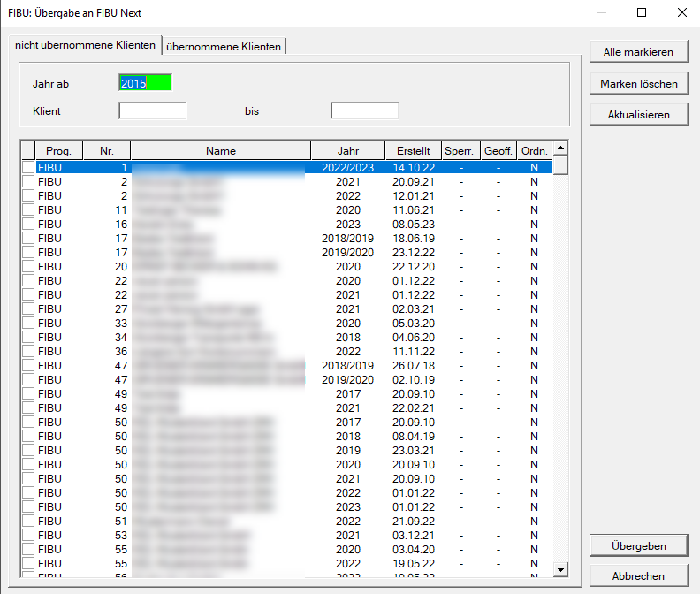Click the Nr. column header
The image size is (700, 594).
[x=107, y=150]
